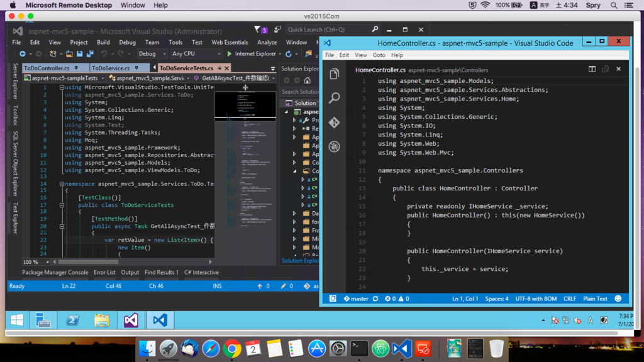This screenshot has height=362, width=644.
Task: Click Navigate Backward arrow in Visual Studio toolbar
Action: coord(23,54)
